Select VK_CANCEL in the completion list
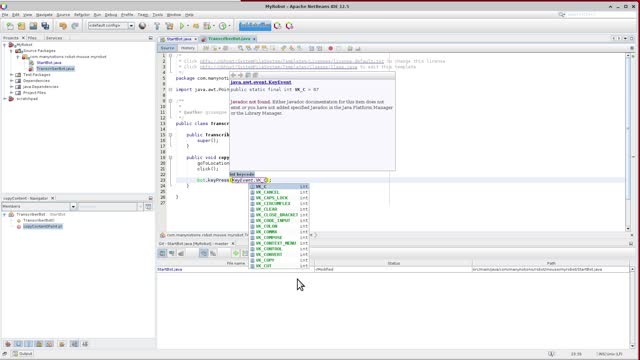The image size is (640, 360). pos(279,192)
